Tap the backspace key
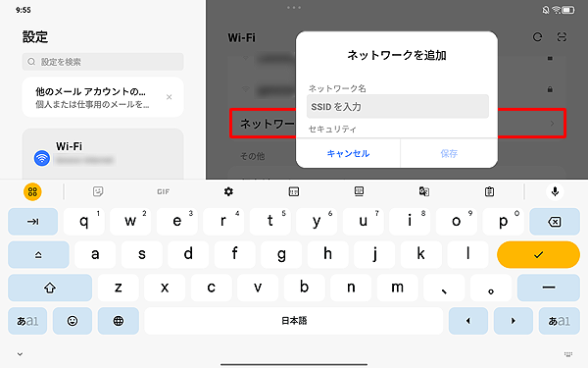588x368 pixels. [x=555, y=222]
